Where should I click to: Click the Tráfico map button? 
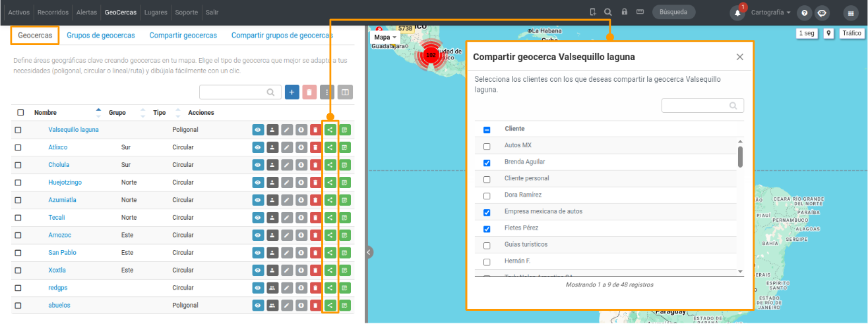pyautogui.click(x=851, y=33)
